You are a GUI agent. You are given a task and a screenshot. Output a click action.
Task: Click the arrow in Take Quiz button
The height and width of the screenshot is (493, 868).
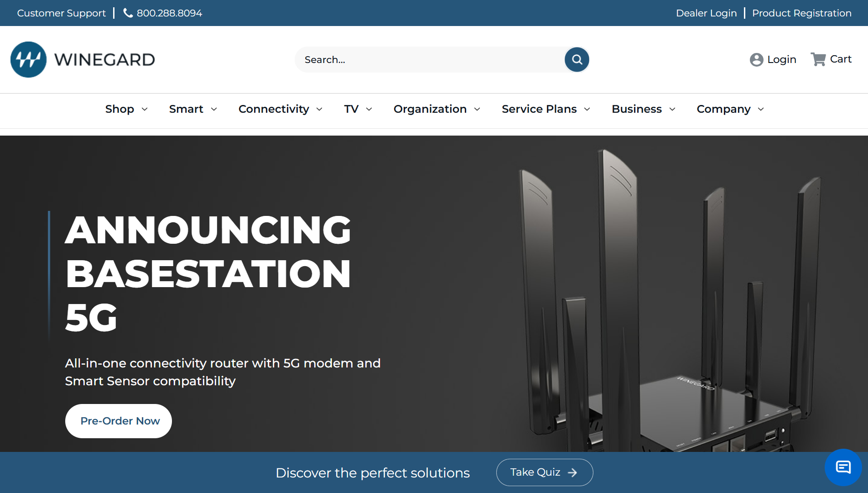pyautogui.click(x=572, y=473)
